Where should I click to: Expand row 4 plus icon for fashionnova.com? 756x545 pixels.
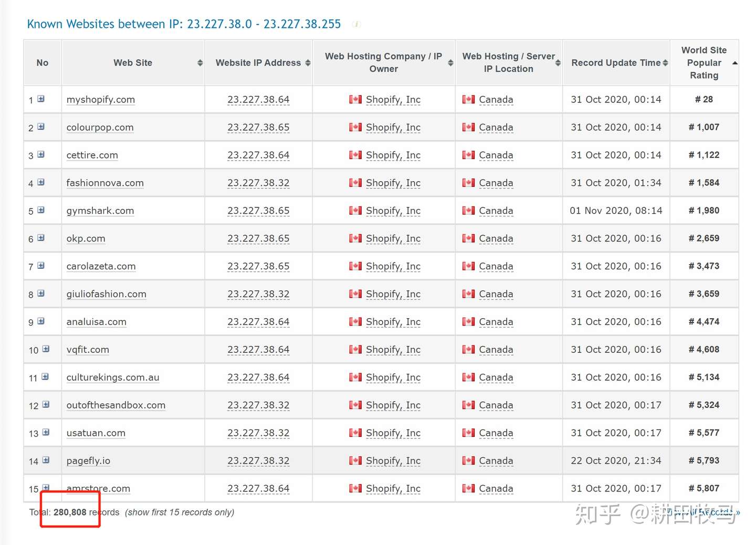41,182
